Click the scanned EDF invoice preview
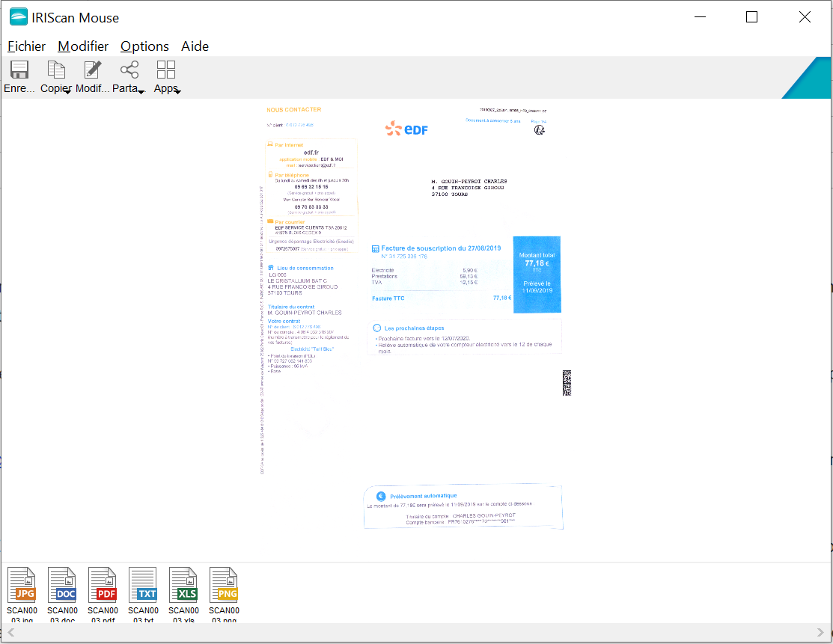833x644 pixels. (x=415, y=318)
